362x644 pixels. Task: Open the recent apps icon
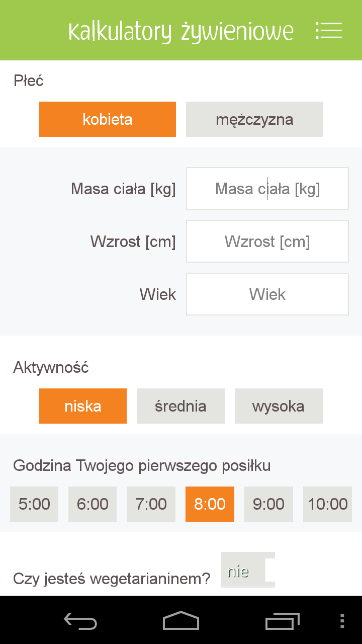(x=282, y=620)
